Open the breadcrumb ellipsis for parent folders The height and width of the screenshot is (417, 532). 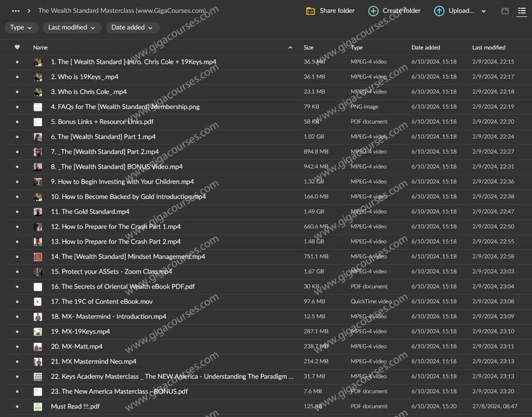(x=16, y=11)
